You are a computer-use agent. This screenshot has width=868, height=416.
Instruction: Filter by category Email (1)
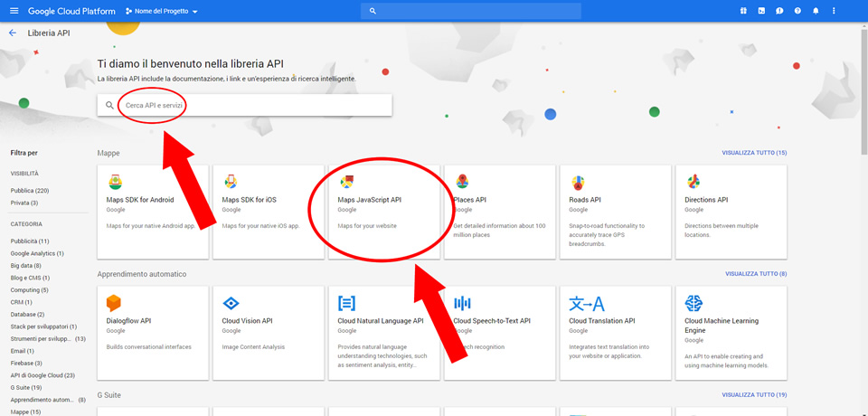[x=22, y=351]
